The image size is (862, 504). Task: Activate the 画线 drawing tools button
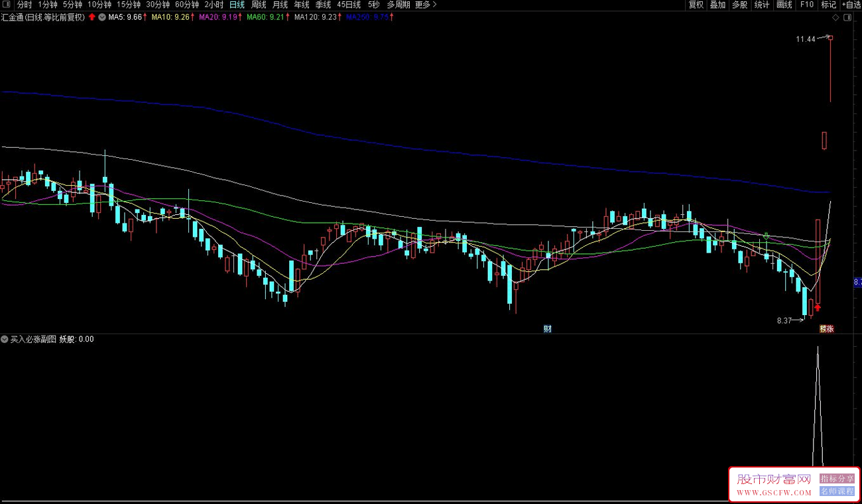[x=784, y=5]
